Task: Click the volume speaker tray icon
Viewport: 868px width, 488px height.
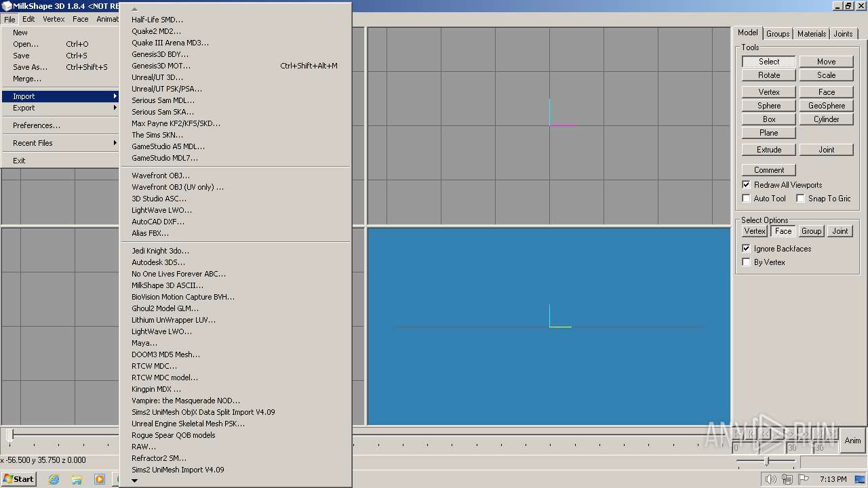Action: point(771,479)
